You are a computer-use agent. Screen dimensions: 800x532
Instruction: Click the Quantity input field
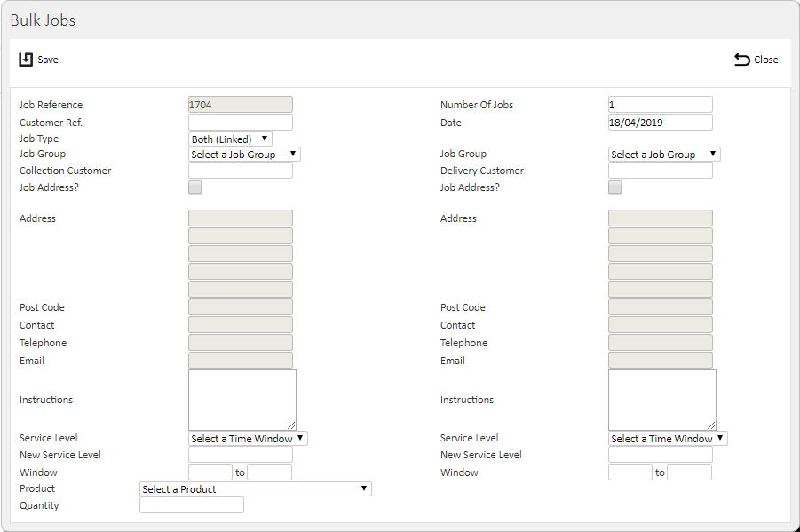[192, 505]
